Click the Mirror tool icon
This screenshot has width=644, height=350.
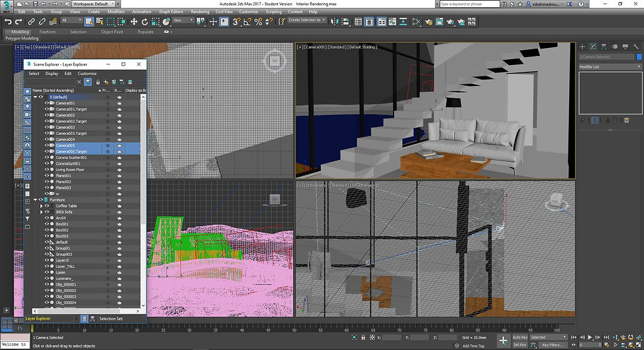334,22
